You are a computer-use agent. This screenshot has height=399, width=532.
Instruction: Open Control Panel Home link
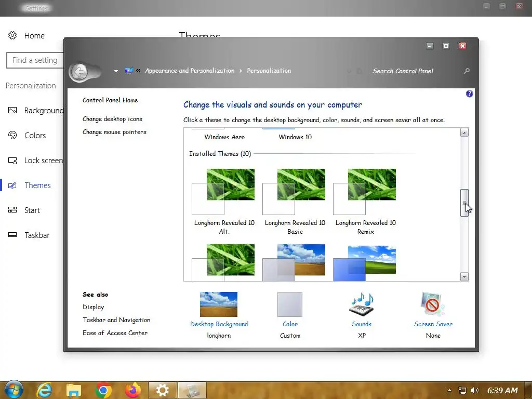pyautogui.click(x=110, y=100)
